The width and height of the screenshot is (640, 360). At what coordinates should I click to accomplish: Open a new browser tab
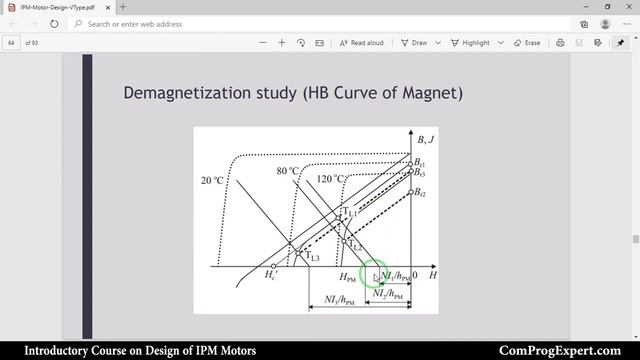[123, 7]
